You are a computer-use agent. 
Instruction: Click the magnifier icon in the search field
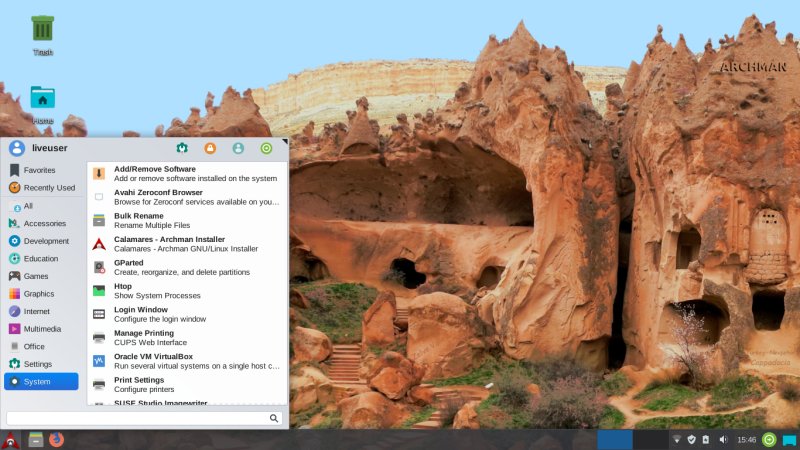(x=274, y=418)
